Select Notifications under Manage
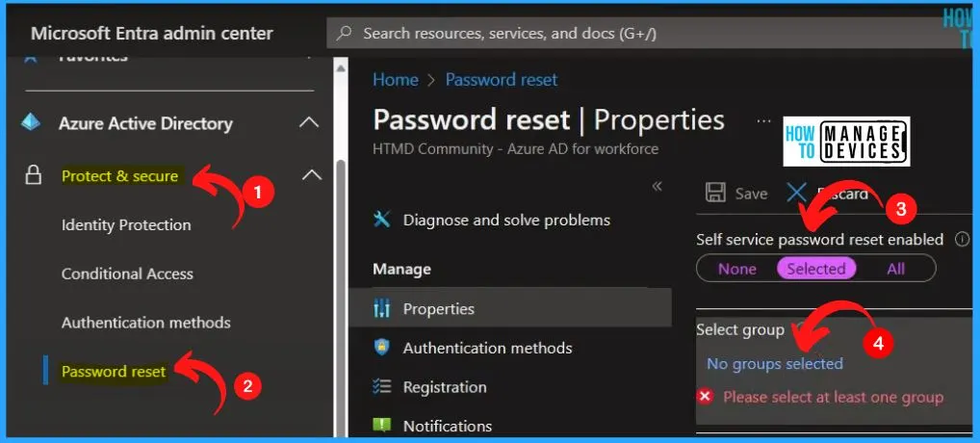This screenshot has width=980, height=443. click(x=448, y=426)
